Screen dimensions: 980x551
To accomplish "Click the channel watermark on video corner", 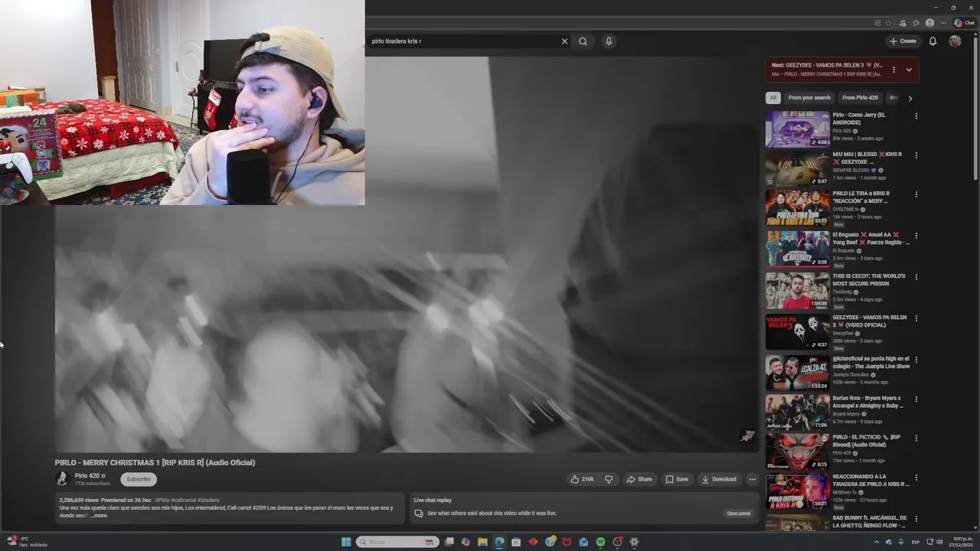I will [x=747, y=435].
